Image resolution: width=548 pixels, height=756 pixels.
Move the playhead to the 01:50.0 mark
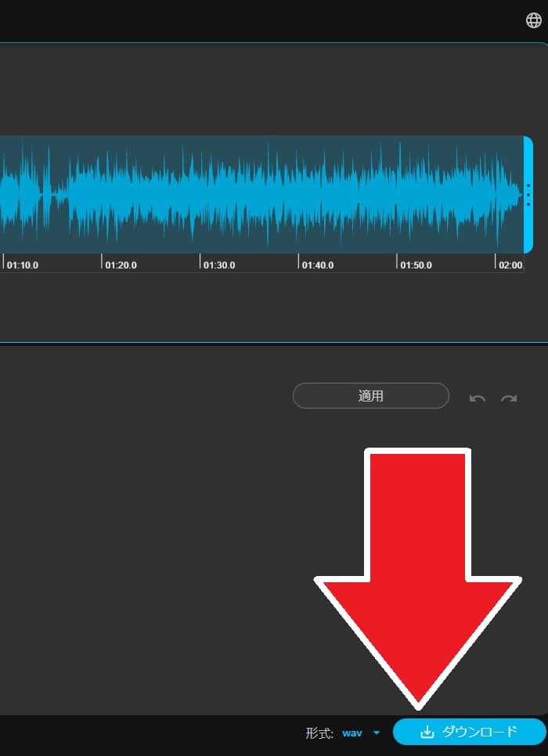point(416,265)
